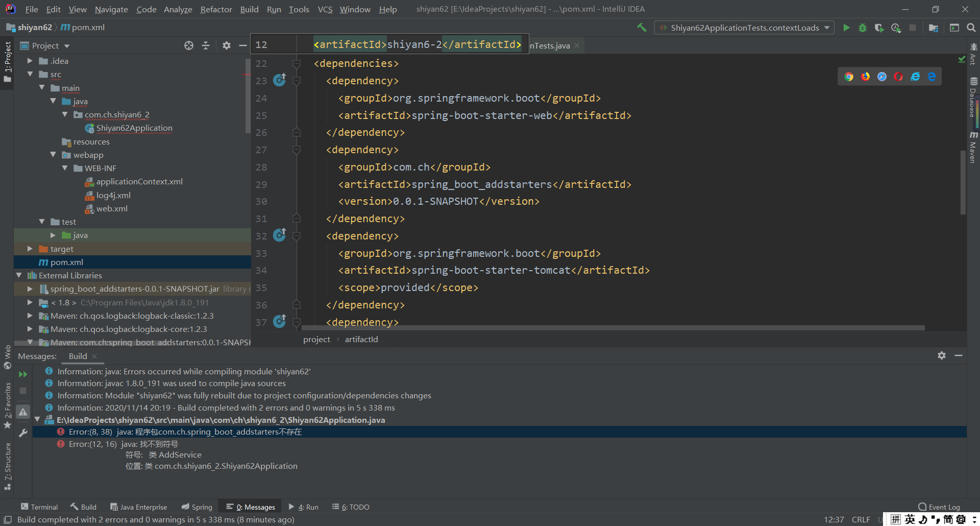Switch to the Terminal tab
The width and height of the screenshot is (980, 526).
[39, 507]
